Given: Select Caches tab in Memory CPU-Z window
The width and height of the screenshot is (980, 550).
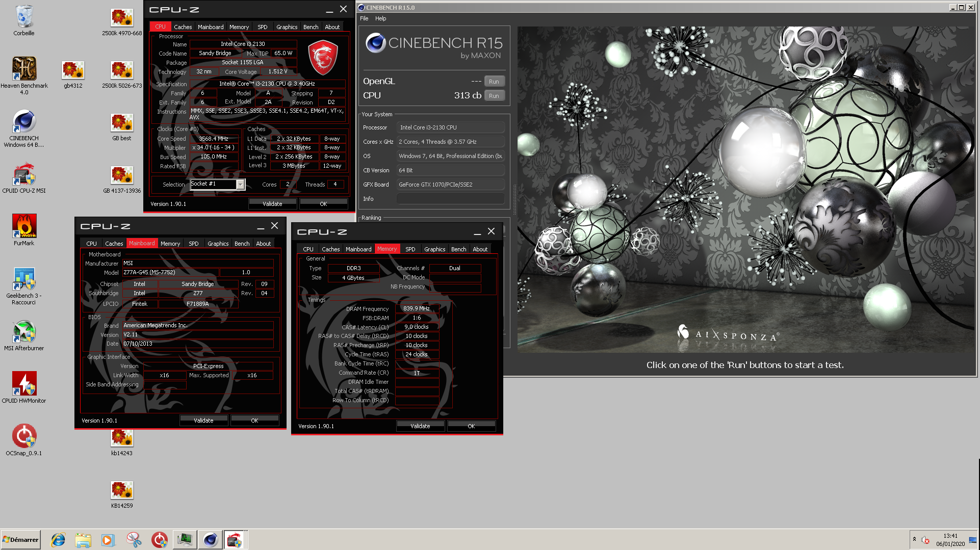Looking at the screenshot, I should pyautogui.click(x=330, y=249).
